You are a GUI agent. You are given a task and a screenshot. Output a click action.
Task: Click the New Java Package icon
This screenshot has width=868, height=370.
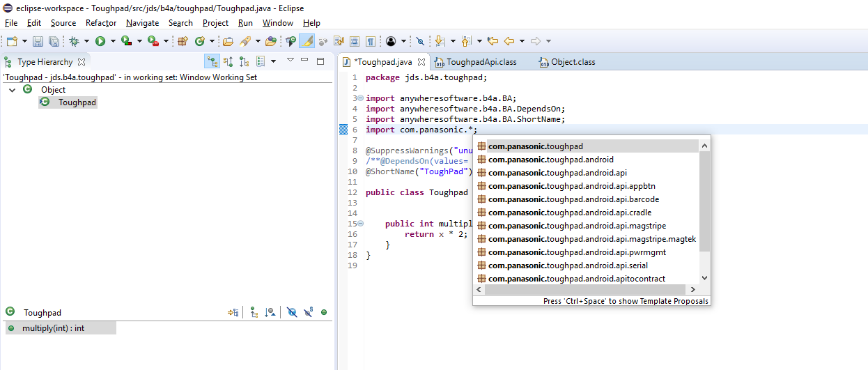[183, 42]
